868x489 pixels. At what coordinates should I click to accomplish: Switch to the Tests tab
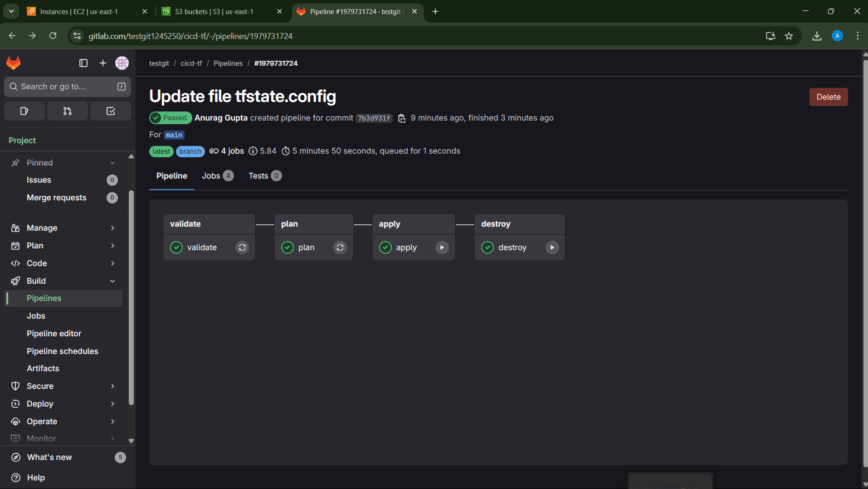click(264, 176)
